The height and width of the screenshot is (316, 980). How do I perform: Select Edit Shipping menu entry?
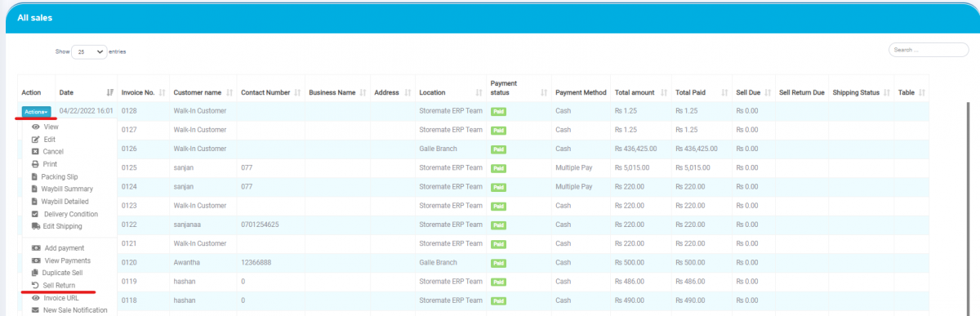(x=63, y=226)
